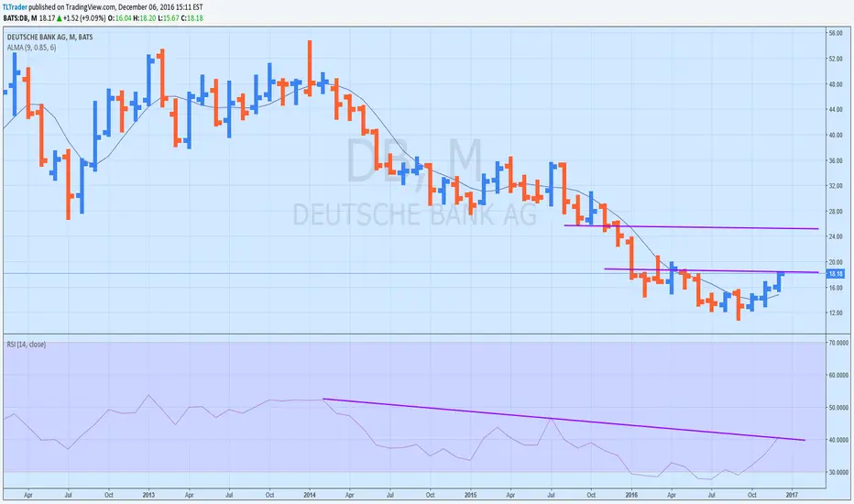
Task: Select the 18.18 current price label
Action: 835,273
